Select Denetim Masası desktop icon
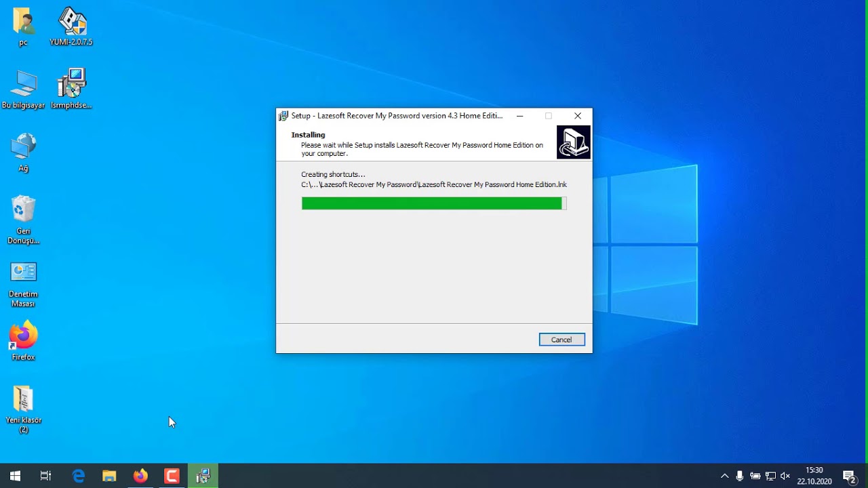 click(x=23, y=285)
